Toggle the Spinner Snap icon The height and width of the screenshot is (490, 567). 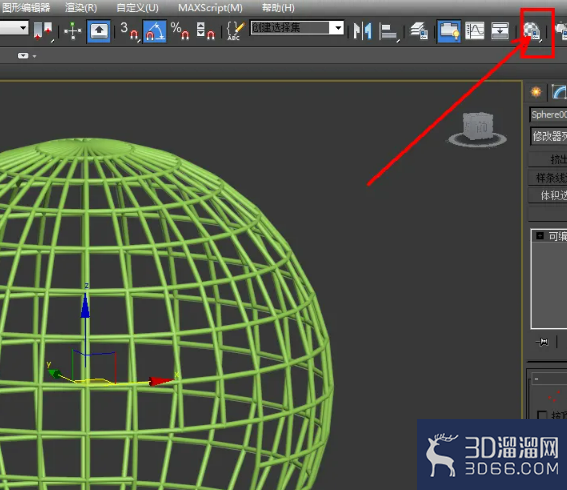coord(205,31)
